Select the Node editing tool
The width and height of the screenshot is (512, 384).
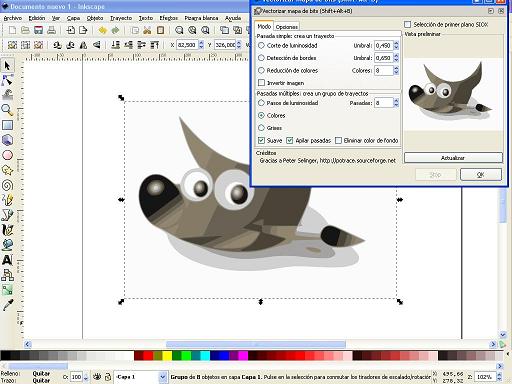point(7,80)
